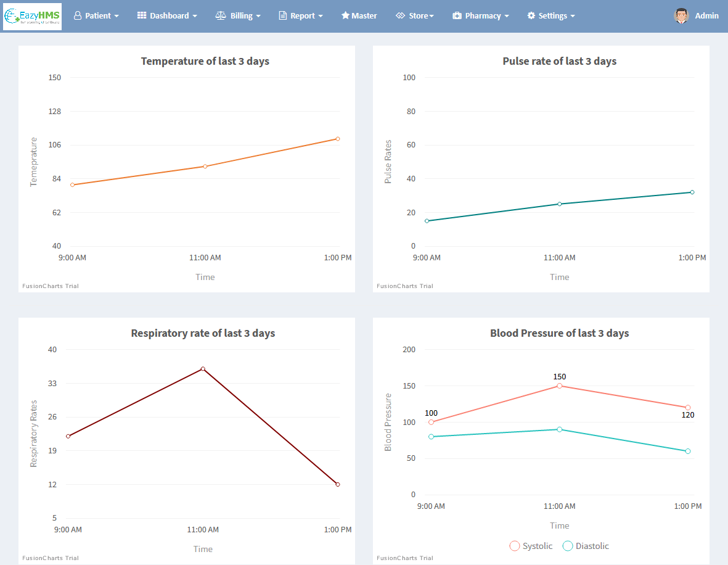Toggle the Systolic series legend
The width and height of the screenshot is (728, 565).
pyautogui.click(x=531, y=546)
